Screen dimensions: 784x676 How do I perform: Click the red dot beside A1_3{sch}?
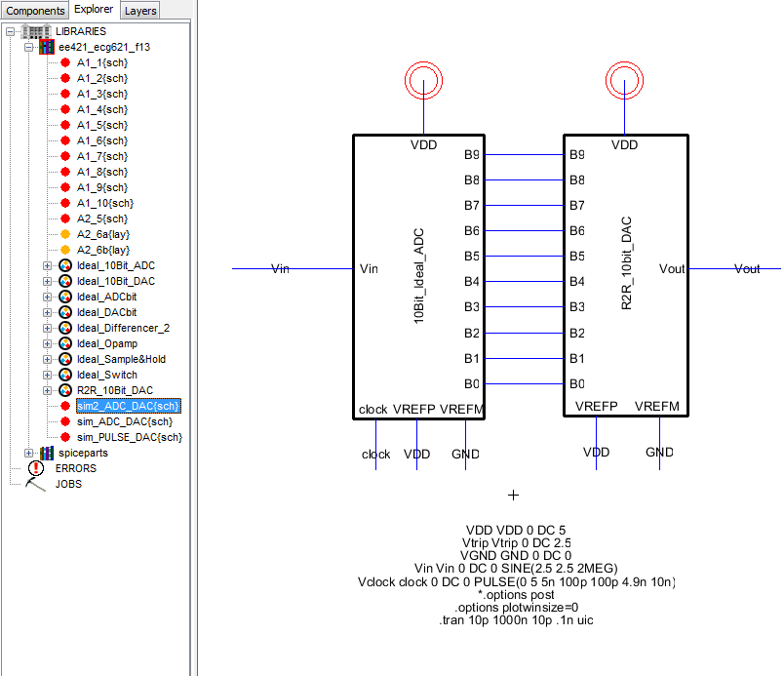65,94
